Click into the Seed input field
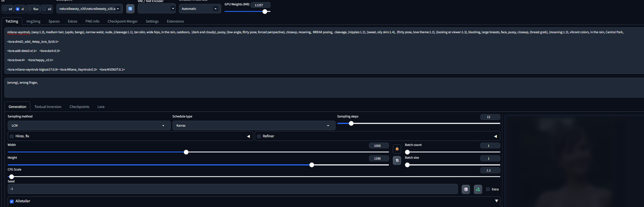The image size is (644, 207). pos(232,189)
